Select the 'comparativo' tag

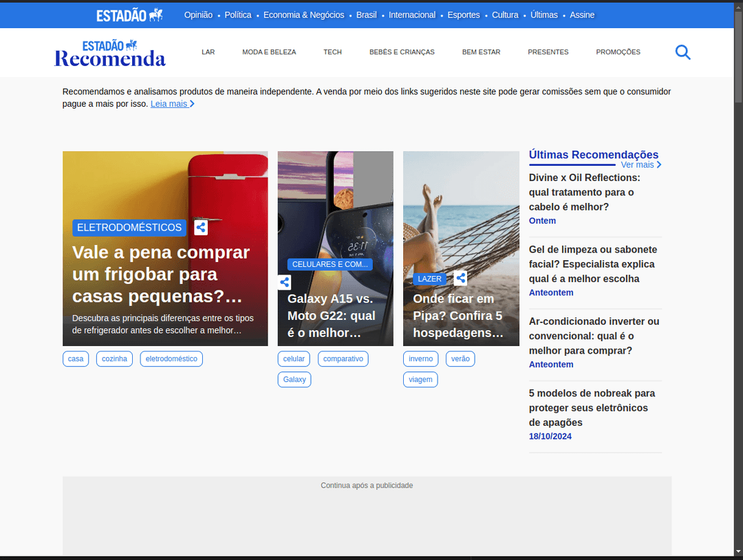[343, 359]
